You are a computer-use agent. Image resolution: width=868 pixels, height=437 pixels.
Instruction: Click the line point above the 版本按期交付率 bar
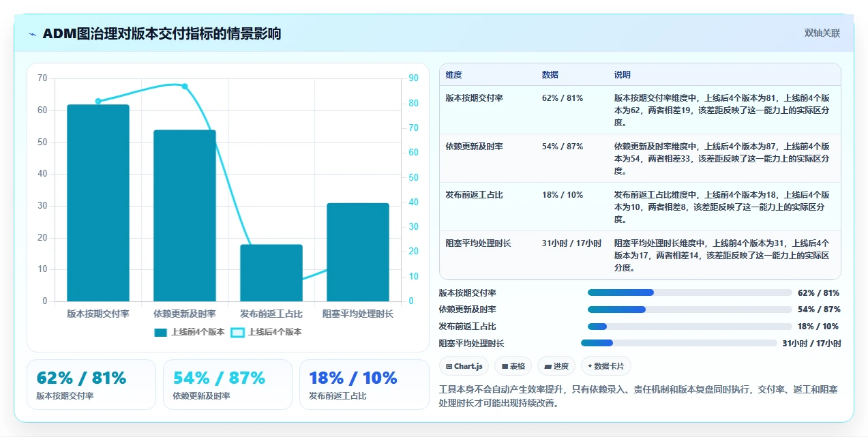pos(98,101)
